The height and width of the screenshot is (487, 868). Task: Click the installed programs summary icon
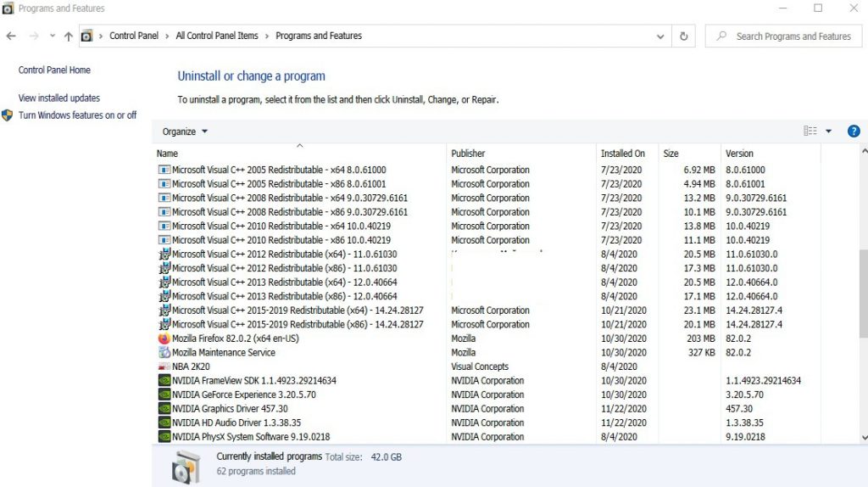(186, 467)
